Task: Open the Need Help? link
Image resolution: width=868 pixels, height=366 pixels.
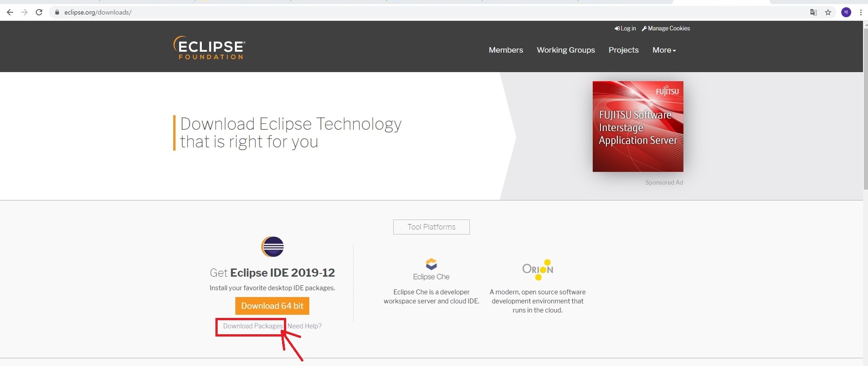Action: (304, 326)
